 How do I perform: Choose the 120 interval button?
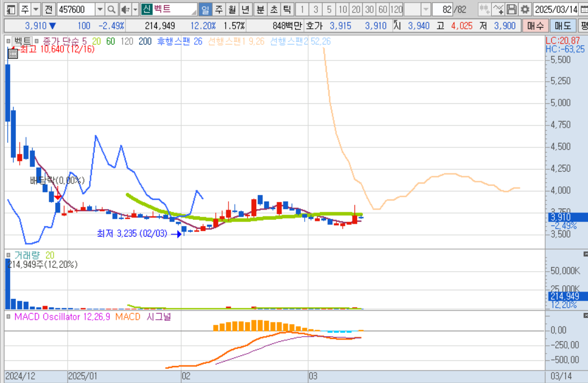396,9
